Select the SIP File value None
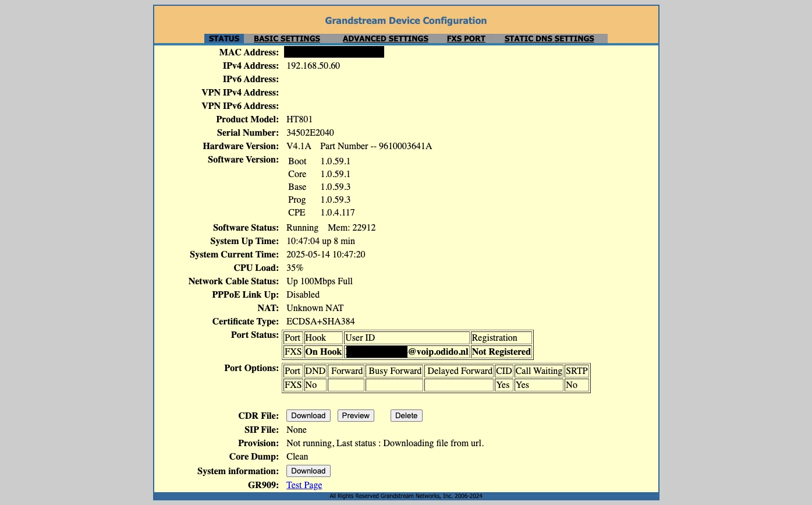The image size is (812, 505). click(x=296, y=429)
